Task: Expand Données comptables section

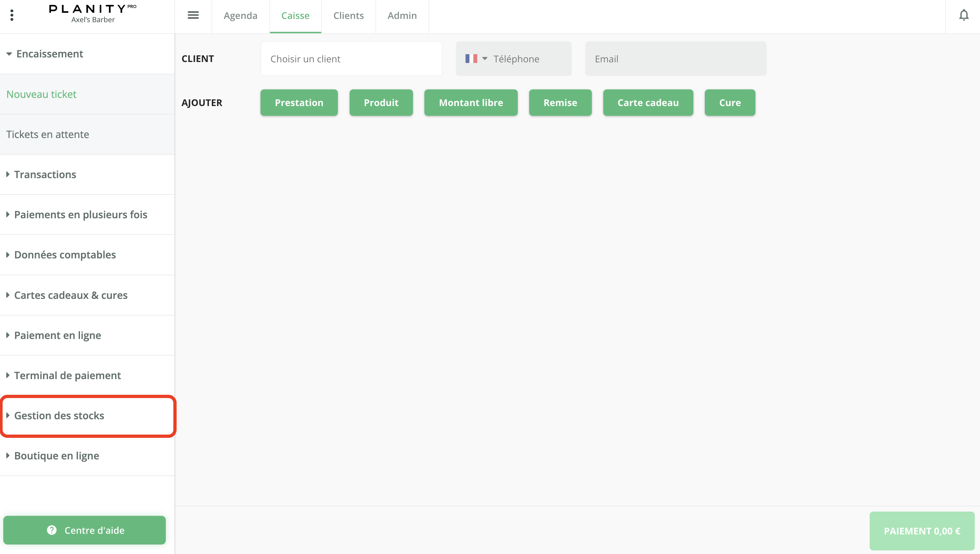Action: (x=65, y=254)
